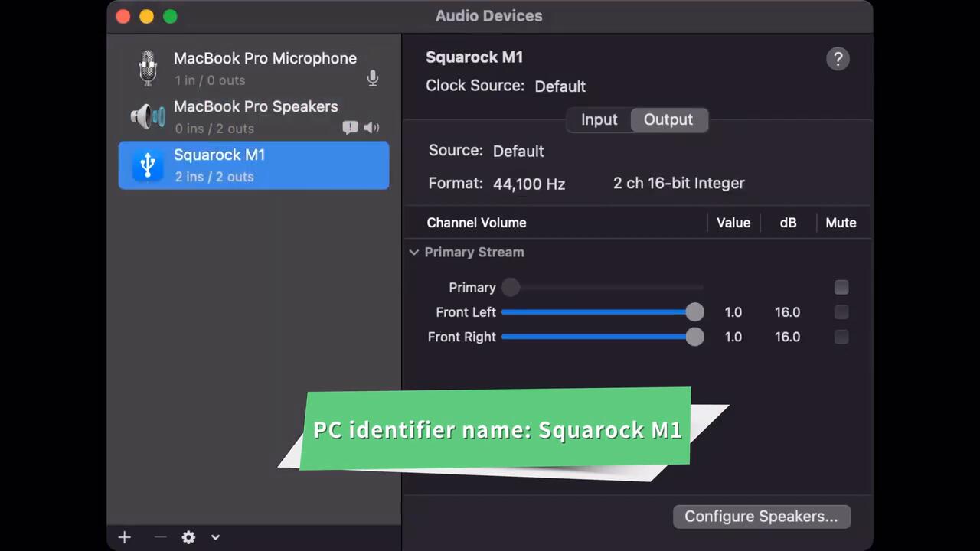Click the Squarock M1 USB icon

coord(148,165)
